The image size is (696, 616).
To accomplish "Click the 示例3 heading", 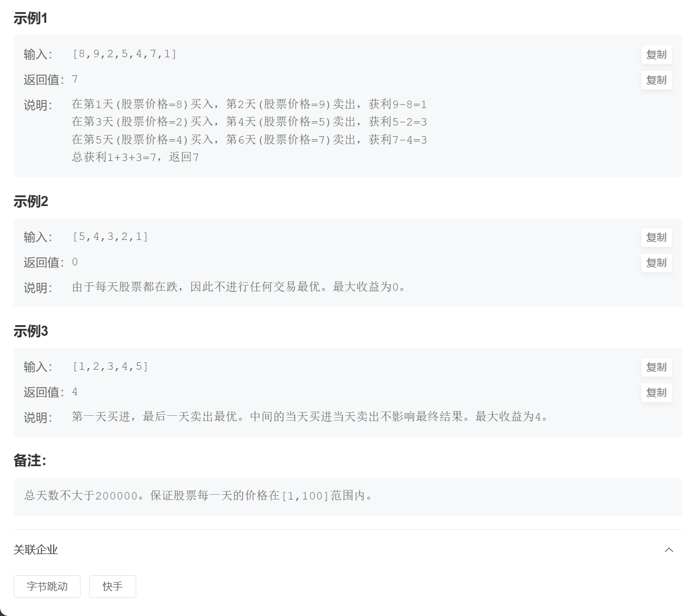I will 31,331.
